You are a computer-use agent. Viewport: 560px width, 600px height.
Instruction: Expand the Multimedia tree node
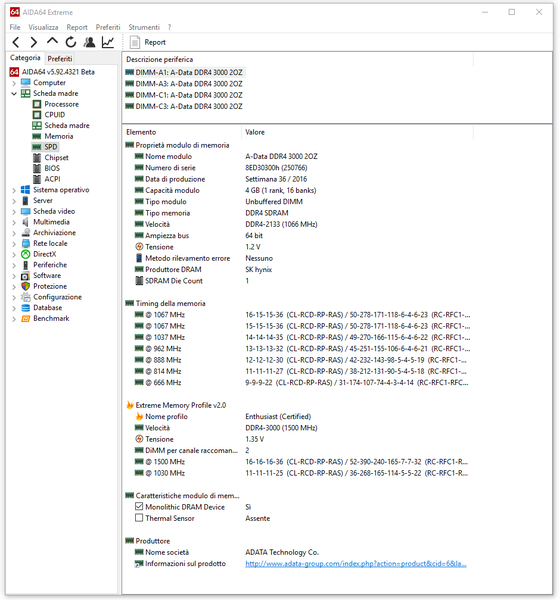14,222
